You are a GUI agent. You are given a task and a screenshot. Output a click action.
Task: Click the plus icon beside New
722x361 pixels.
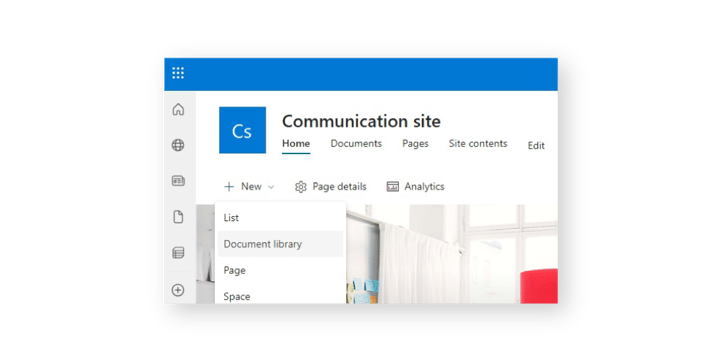(x=229, y=186)
